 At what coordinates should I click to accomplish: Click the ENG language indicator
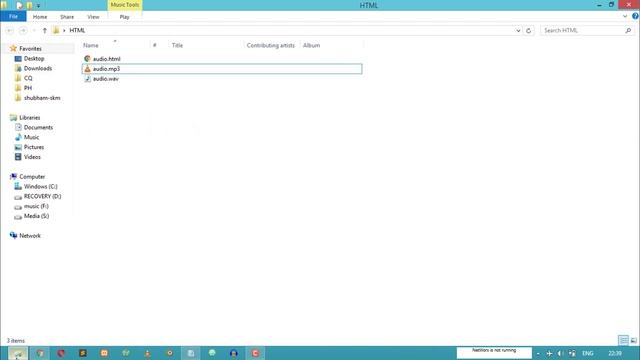(x=588, y=353)
